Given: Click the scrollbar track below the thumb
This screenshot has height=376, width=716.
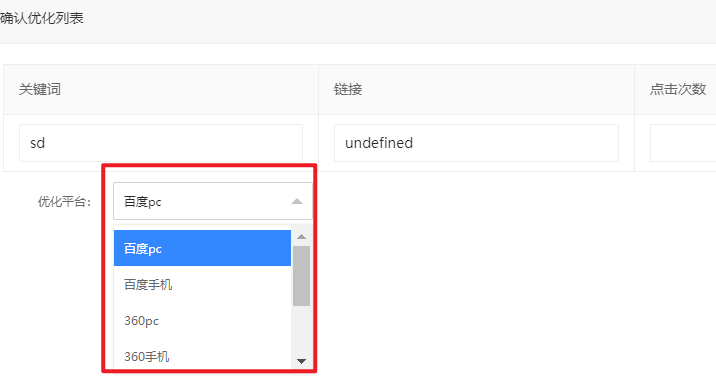Looking at the screenshot, I should tap(301, 330).
